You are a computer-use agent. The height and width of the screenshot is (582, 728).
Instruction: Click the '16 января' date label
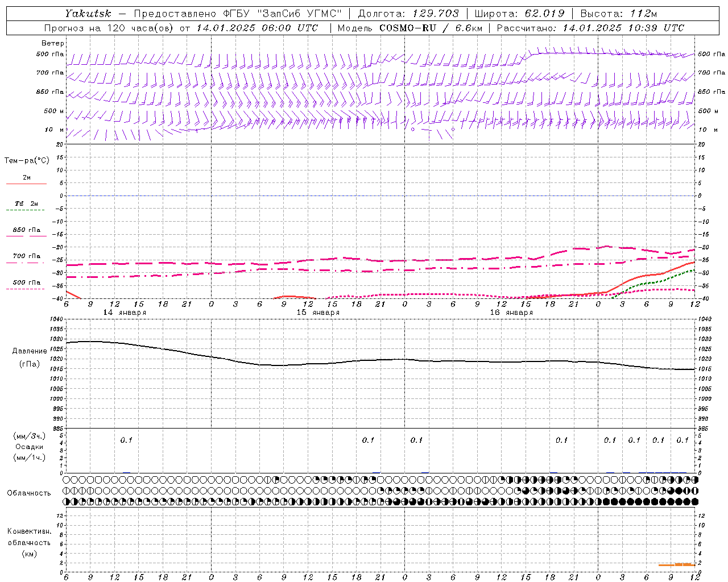pyautogui.click(x=511, y=313)
